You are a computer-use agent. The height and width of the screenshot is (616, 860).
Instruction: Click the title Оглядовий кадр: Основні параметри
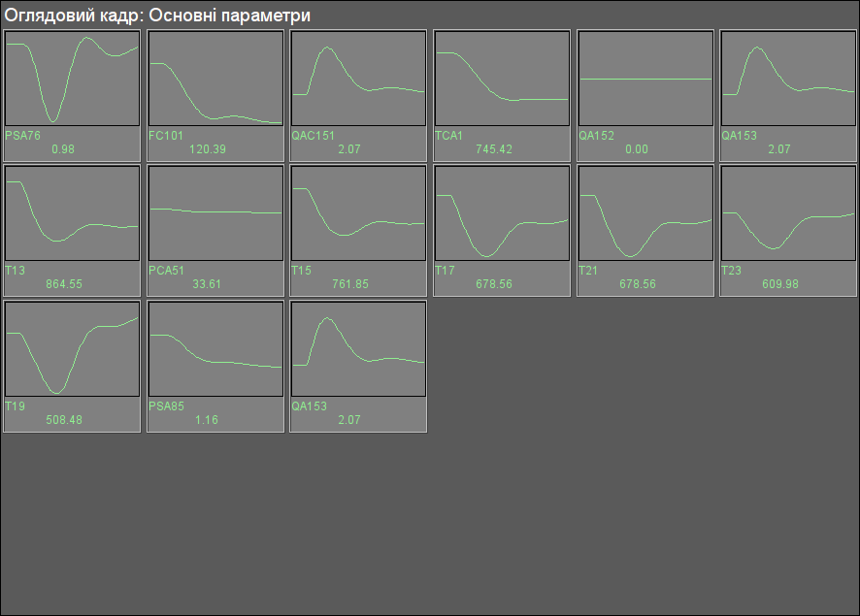157,16
